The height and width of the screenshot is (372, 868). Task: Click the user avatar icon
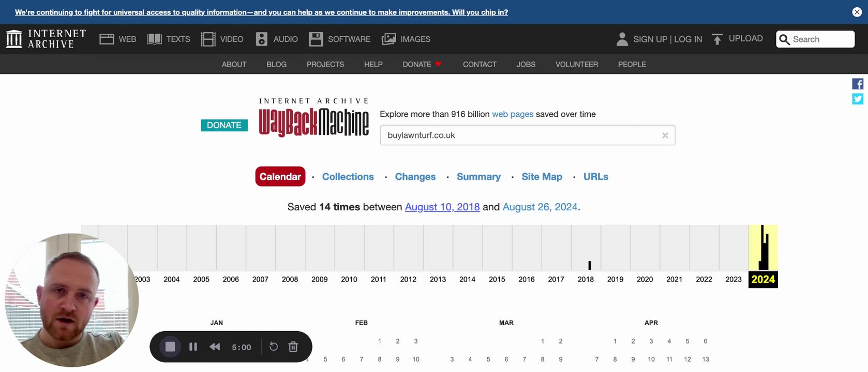(622, 39)
